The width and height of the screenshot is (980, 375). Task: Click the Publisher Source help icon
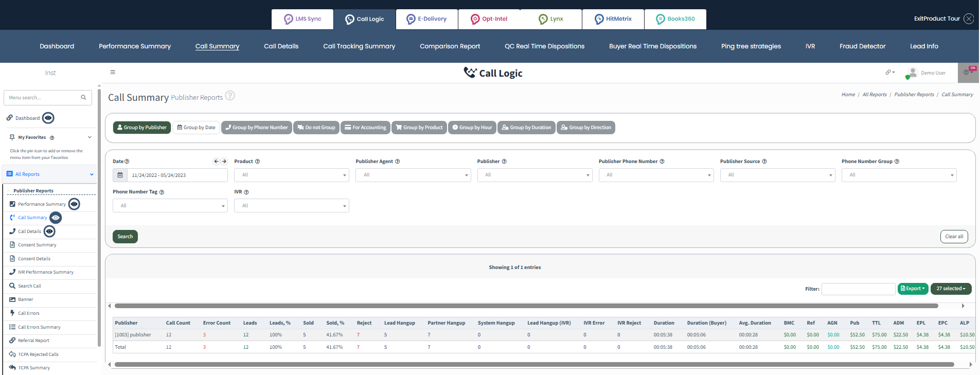coord(764,162)
